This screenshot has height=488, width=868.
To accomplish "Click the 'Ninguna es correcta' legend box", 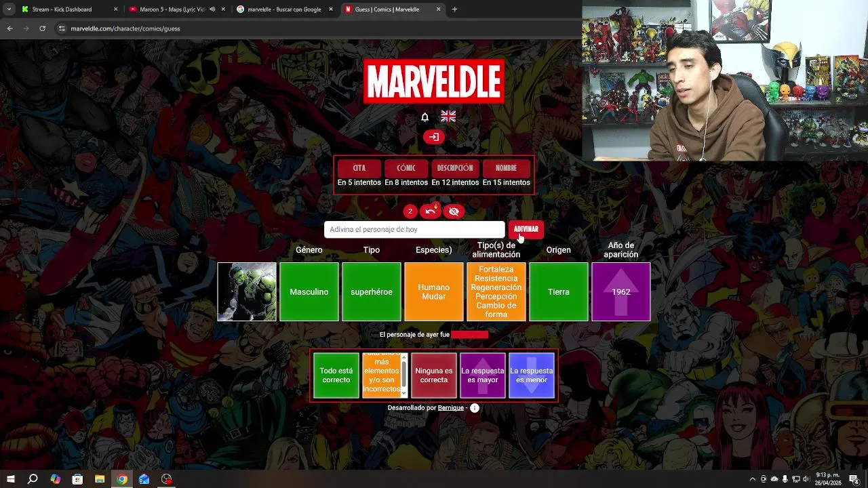I will point(434,375).
